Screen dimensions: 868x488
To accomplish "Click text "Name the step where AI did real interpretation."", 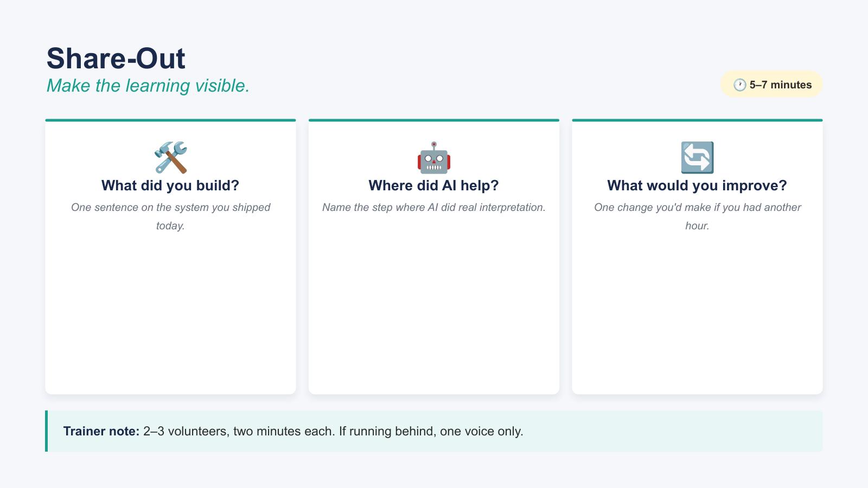I will 433,207.
